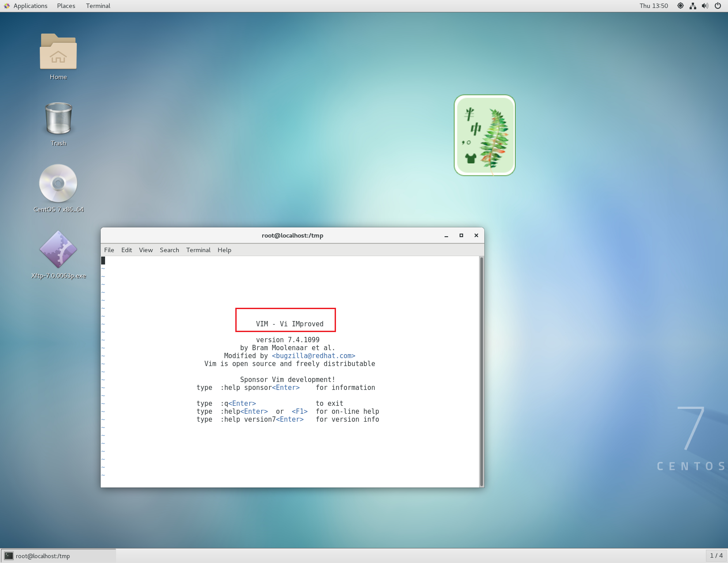This screenshot has height=563, width=728.
Task: Open the CentOS 7 x86_64 disc icon
Action: pos(58,184)
